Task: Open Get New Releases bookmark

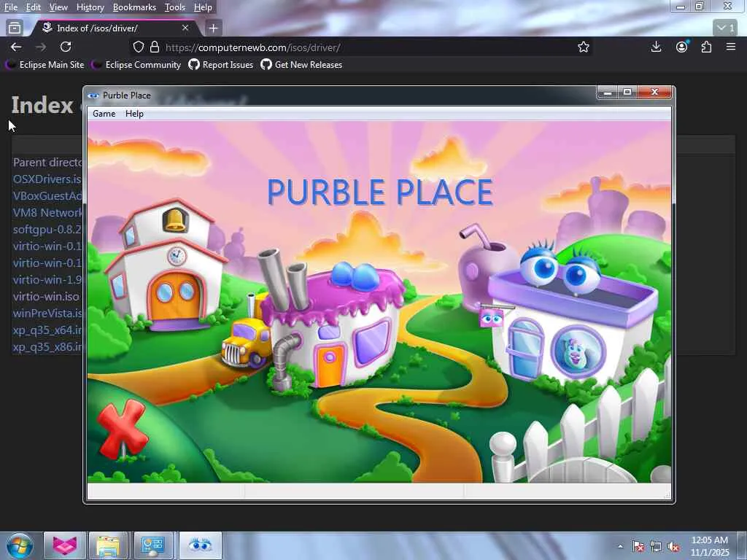Action: (x=301, y=65)
